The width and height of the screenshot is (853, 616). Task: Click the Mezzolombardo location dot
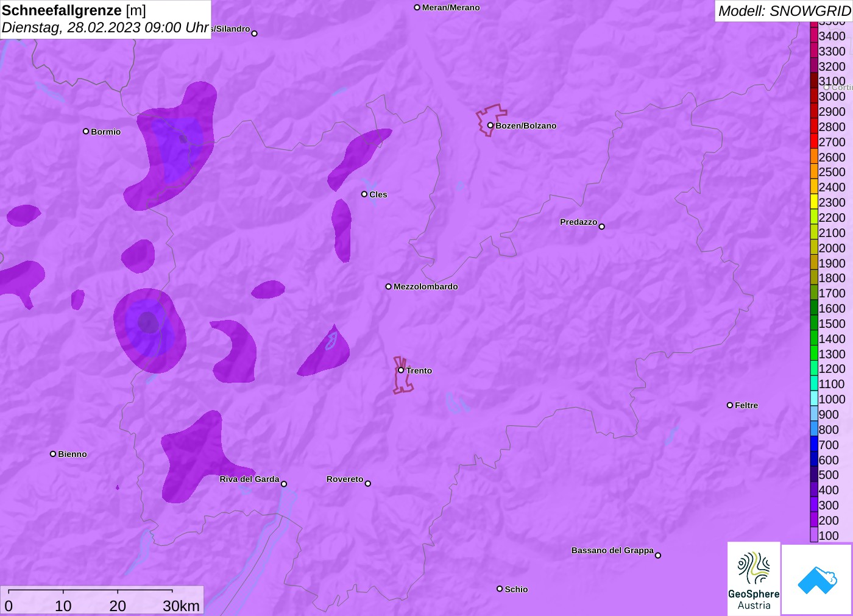(x=389, y=286)
